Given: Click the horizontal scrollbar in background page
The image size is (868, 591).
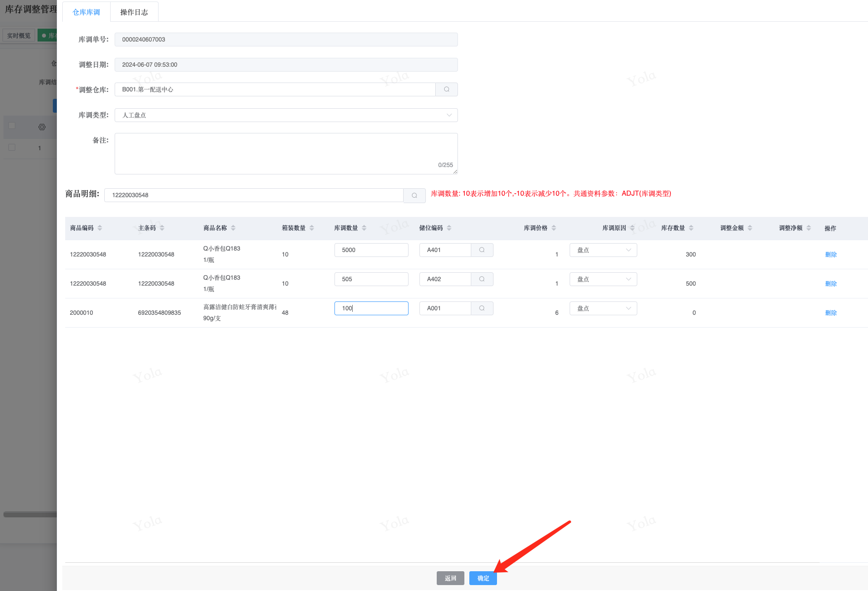Looking at the screenshot, I should [x=30, y=514].
